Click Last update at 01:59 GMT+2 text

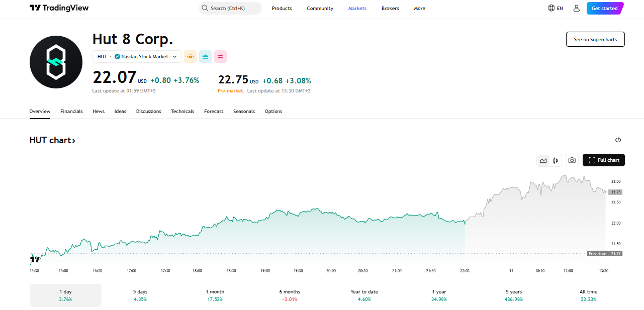point(124,91)
